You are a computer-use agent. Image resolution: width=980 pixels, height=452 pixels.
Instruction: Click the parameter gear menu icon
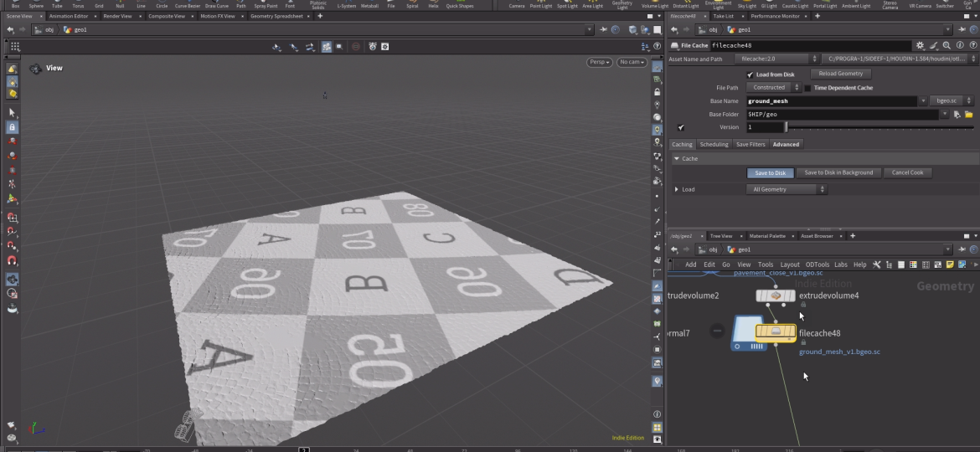pos(921,45)
